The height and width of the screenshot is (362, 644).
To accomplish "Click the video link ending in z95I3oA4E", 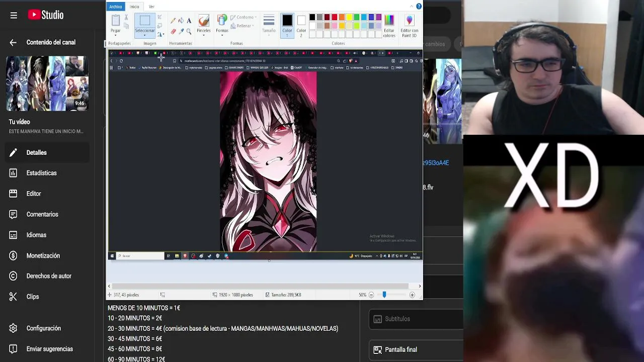I will [x=436, y=163].
